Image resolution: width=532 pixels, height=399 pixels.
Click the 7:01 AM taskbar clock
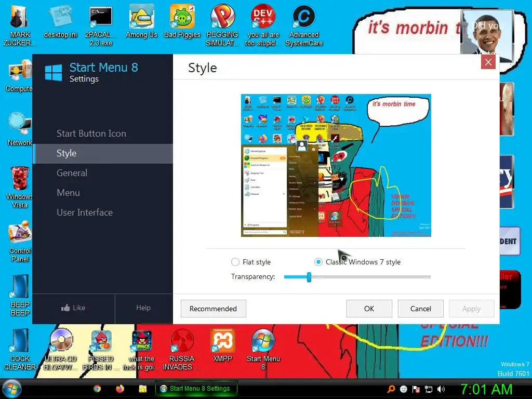pos(486,389)
